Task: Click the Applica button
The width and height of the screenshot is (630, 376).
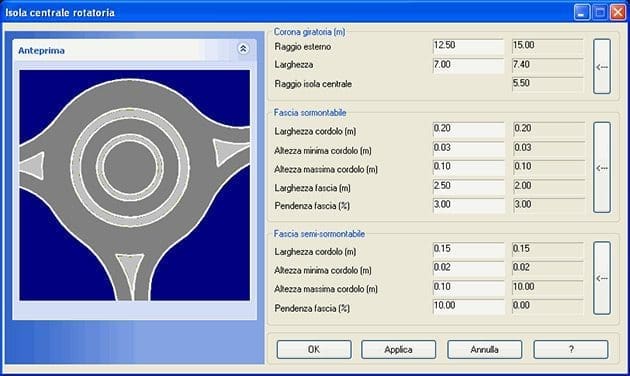Action: 398,349
